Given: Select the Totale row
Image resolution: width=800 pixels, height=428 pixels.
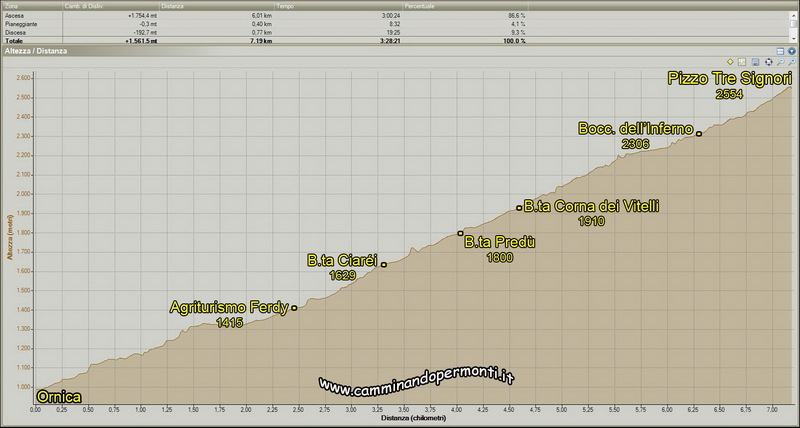Looking at the screenshot, I should pyautogui.click(x=395, y=40).
